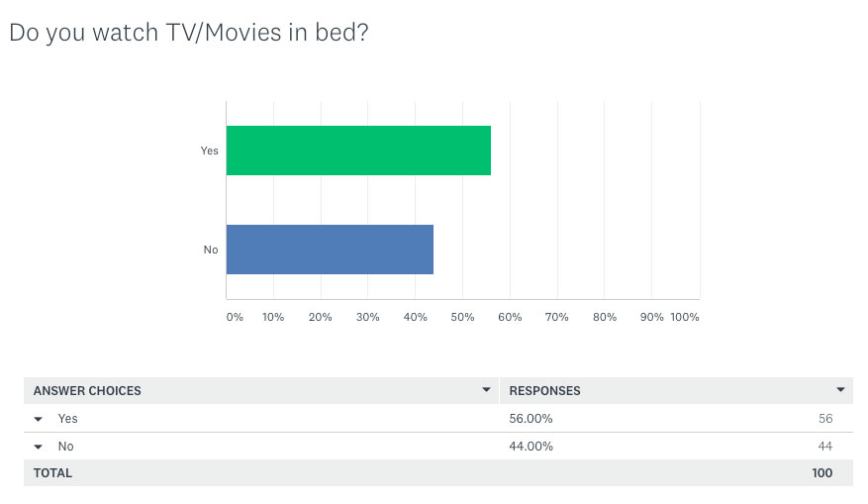Screen dimensions: 868x504
Task: Click the 50% axis tick label
Action: (462, 317)
